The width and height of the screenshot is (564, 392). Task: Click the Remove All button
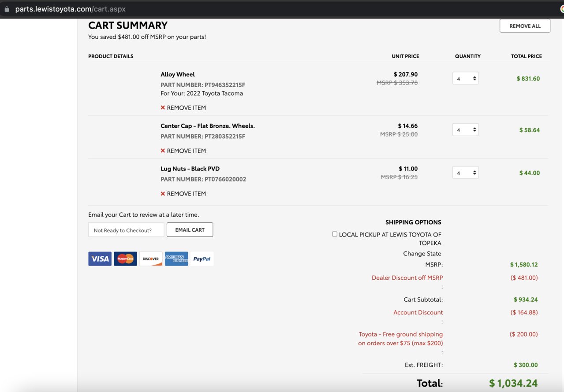525,26
